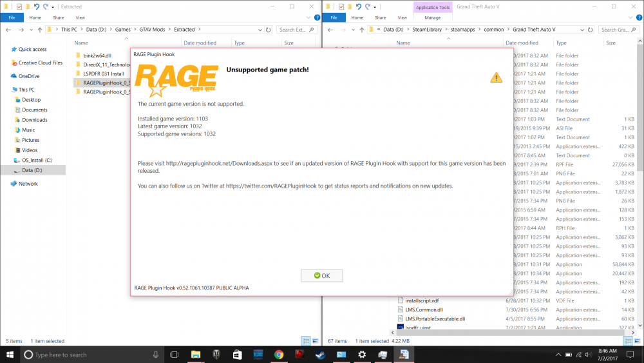Open Share ribbon tab in Extracted window
The width and height of the screenshot is (644, 363).
(x=59, y=17)
